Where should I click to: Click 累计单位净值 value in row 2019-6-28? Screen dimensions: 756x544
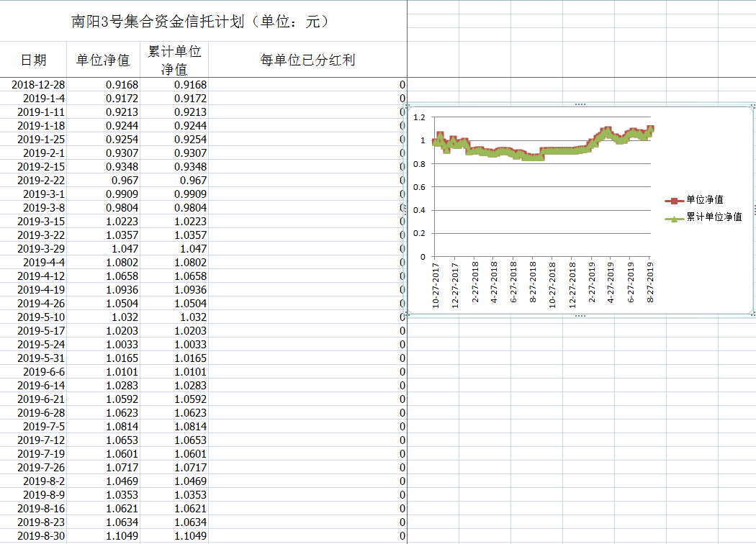(x=174, y=413)
